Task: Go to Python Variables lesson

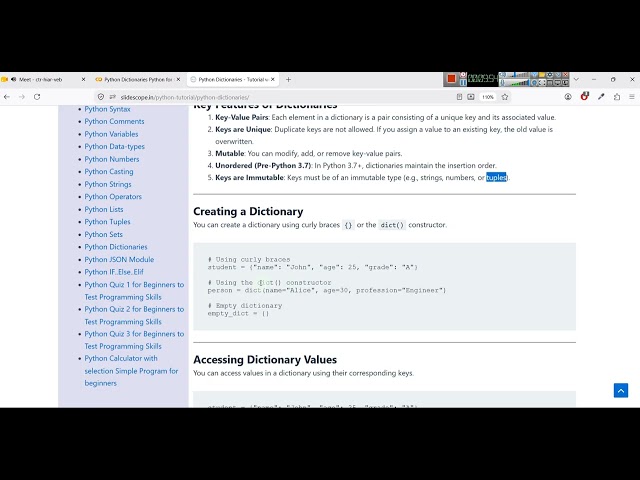Action: pyautogui.click(x=111, y=134)
